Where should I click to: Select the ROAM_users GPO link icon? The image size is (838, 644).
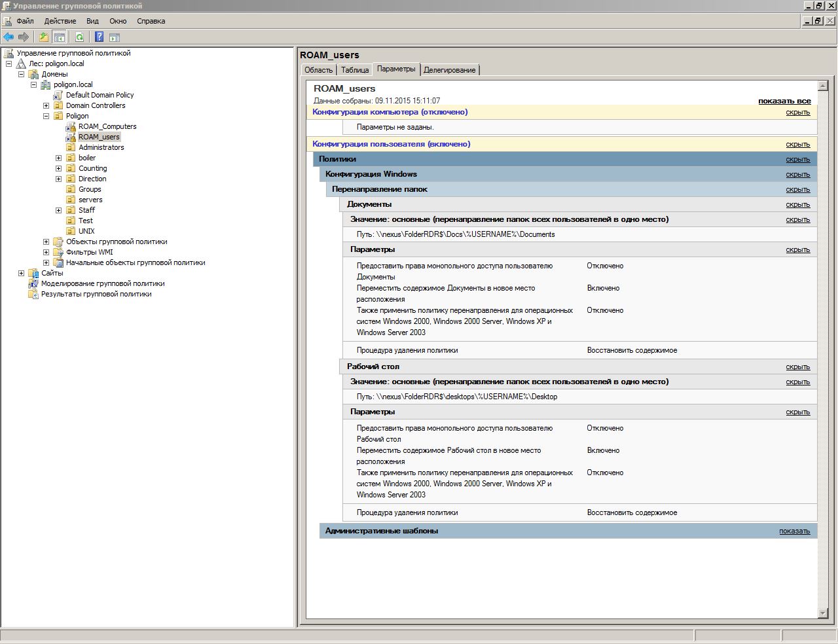point(71,137)
